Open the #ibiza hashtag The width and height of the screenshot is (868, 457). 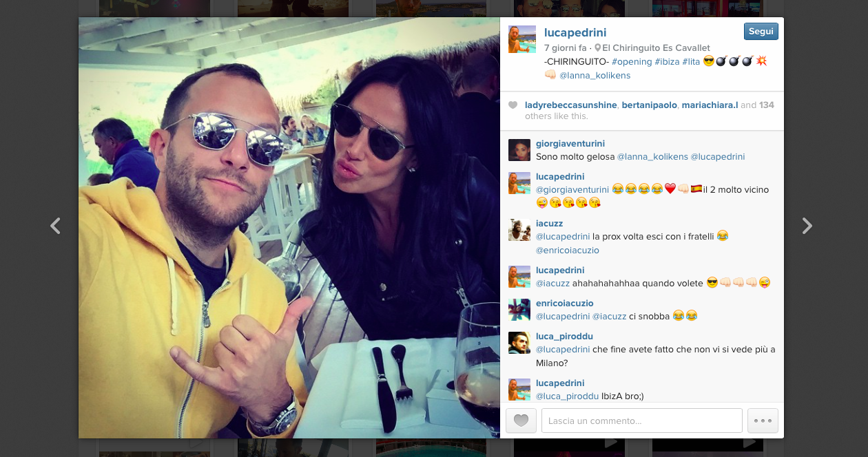click(x=667, y=62)
